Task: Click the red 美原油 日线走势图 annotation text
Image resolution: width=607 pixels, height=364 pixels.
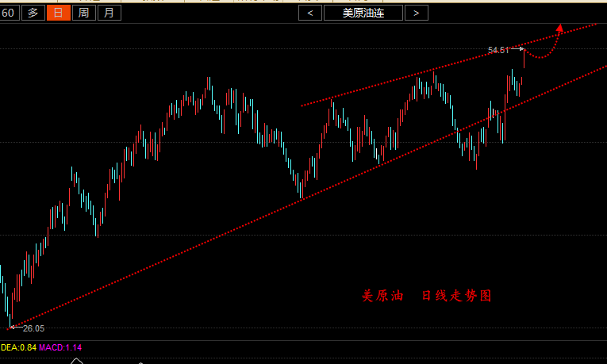Action: tap(427, 296)
